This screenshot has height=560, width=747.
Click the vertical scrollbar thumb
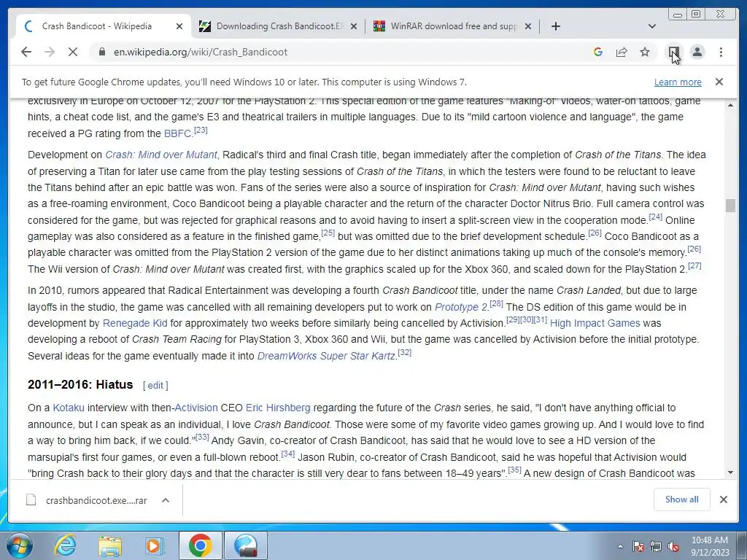pos(730,206)
